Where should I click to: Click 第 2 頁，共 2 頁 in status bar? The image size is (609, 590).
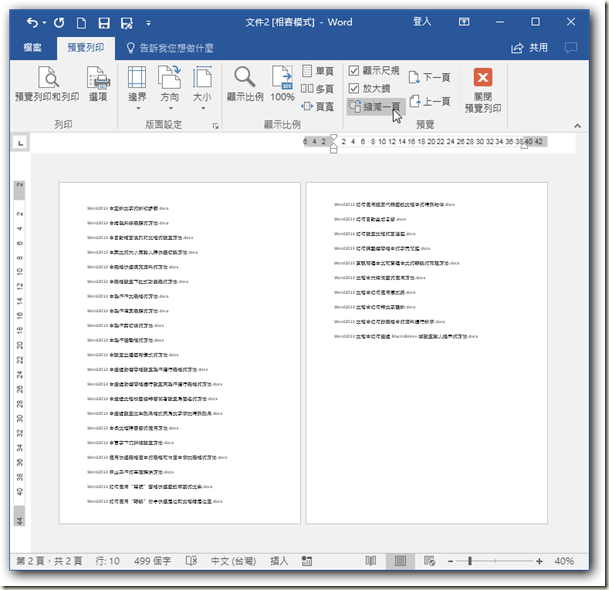coord(49,560)
